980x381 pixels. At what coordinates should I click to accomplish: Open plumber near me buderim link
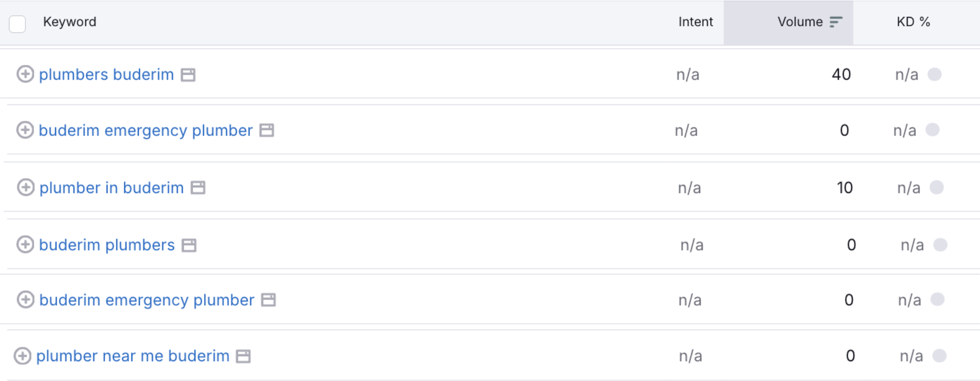click(x=133, y=356)
